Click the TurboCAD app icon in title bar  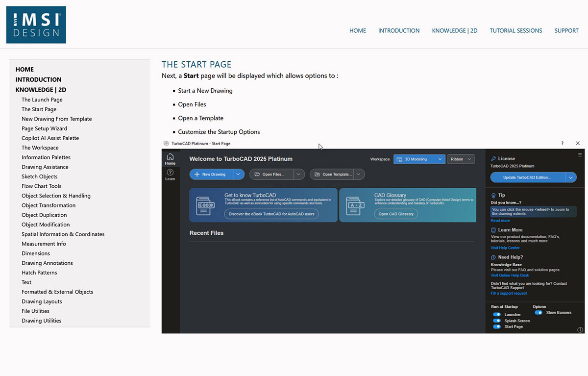[x=166, y=144]
